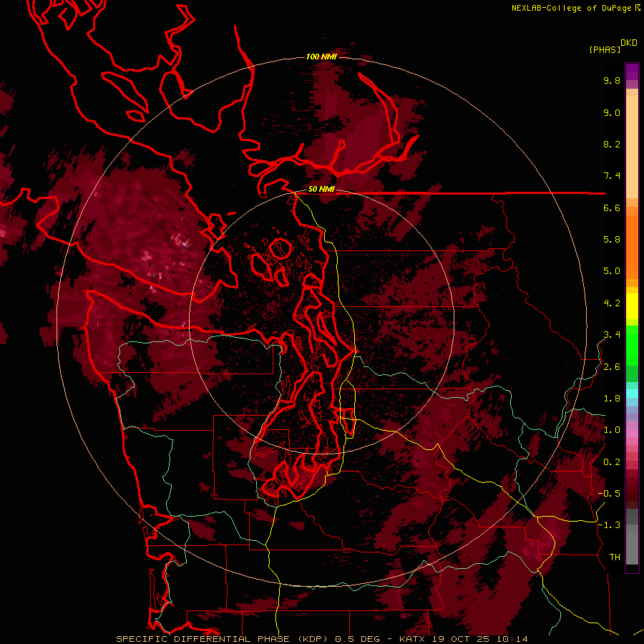The width and height of the screenshot is (644, 644).
Task: Click the 5.8 legend value
Action: pyautogui.click(x=612, y=240)
